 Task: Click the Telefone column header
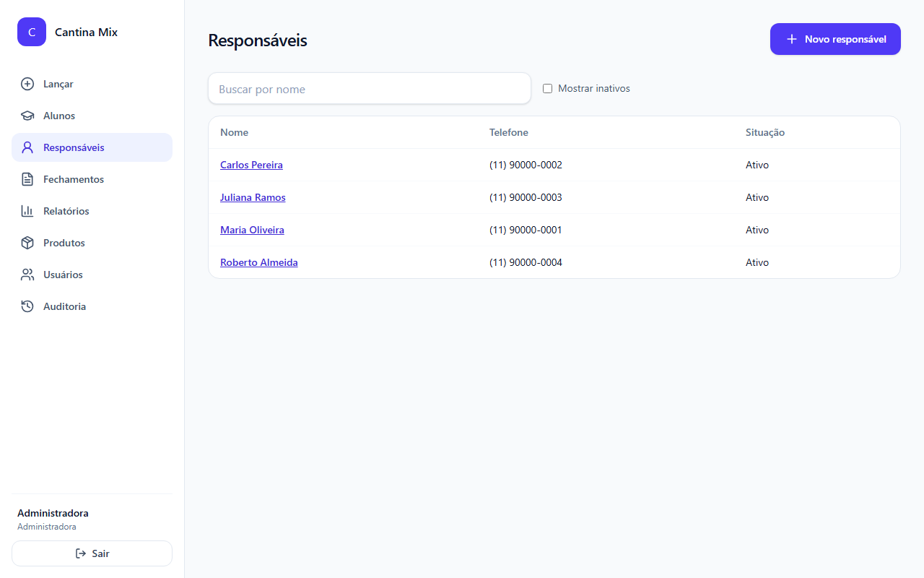pos(509,132)
